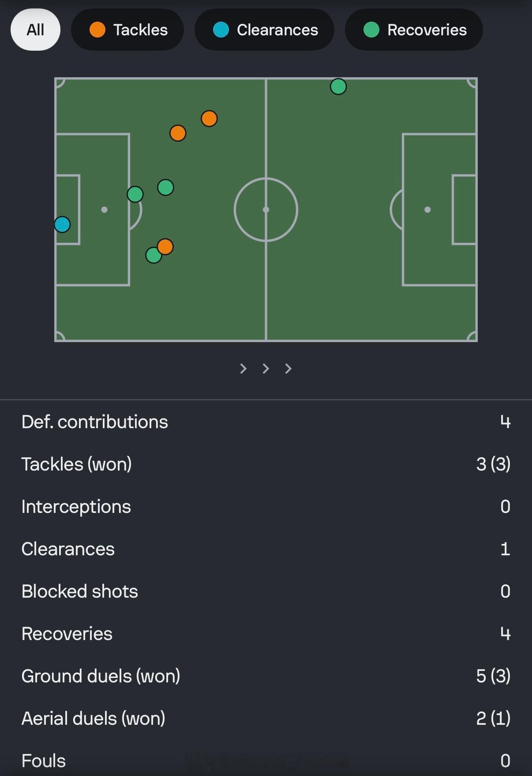Image resolution: width=532 pixels, height=776 pixels.
Task: Click the green recovery marker in the opponent half
Action: click(x=338, y=87)
